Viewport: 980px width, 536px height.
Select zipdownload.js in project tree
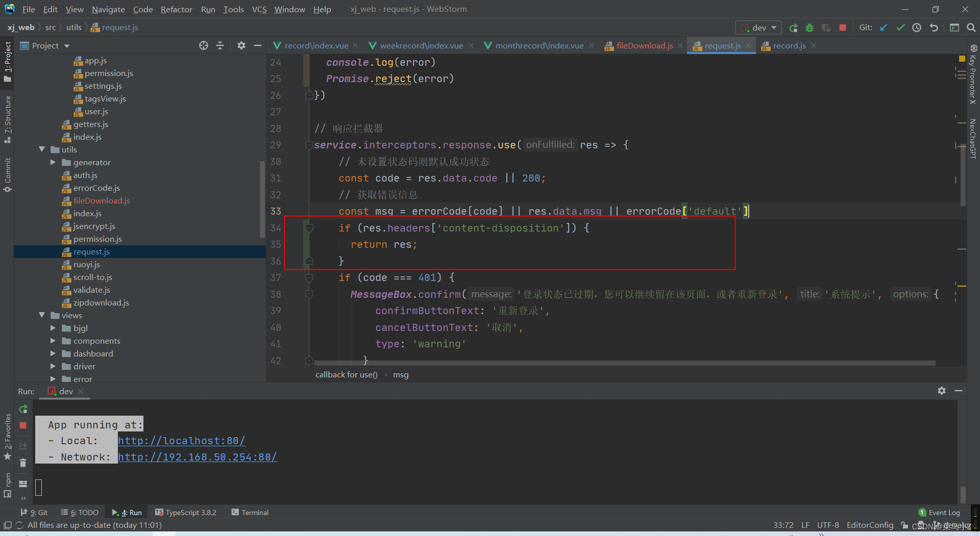(101, 302)
